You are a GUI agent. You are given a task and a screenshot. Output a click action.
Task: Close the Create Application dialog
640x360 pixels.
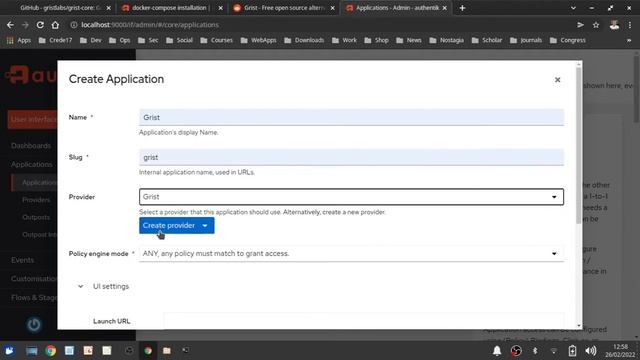557,80
